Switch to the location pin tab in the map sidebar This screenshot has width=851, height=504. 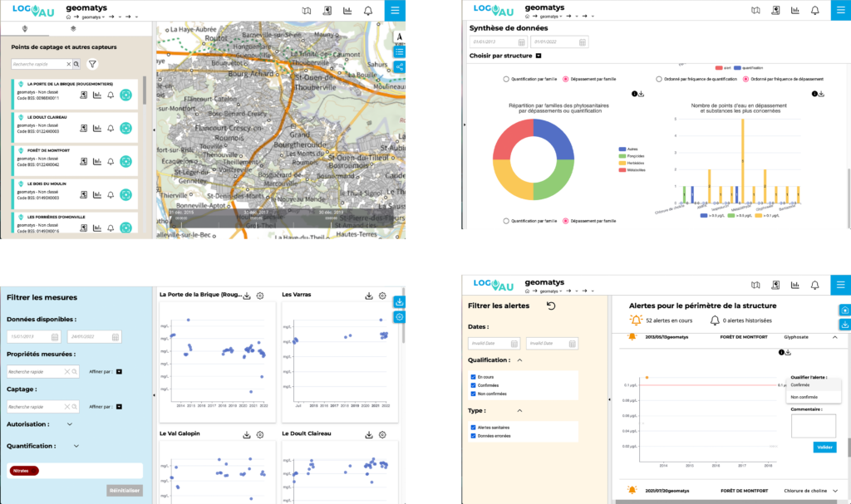click(x=24, y=29)
